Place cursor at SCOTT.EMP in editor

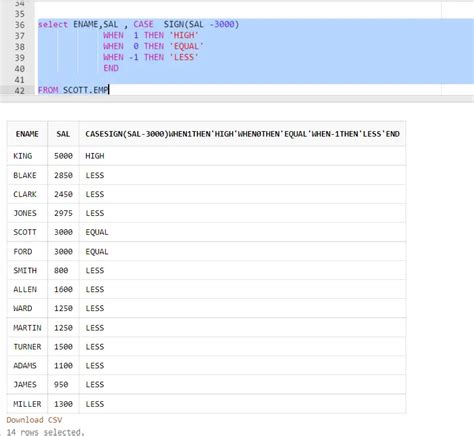click(x=86, y=90)
